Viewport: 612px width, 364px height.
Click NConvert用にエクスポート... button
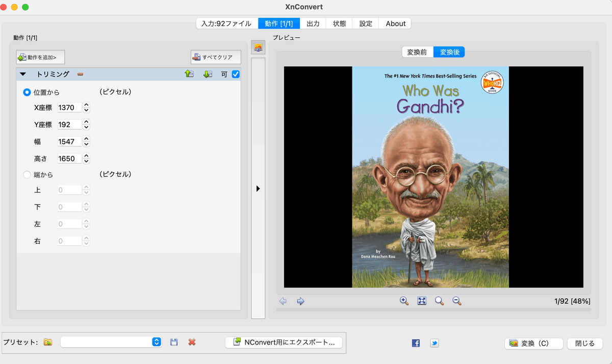tap(285, 342)
